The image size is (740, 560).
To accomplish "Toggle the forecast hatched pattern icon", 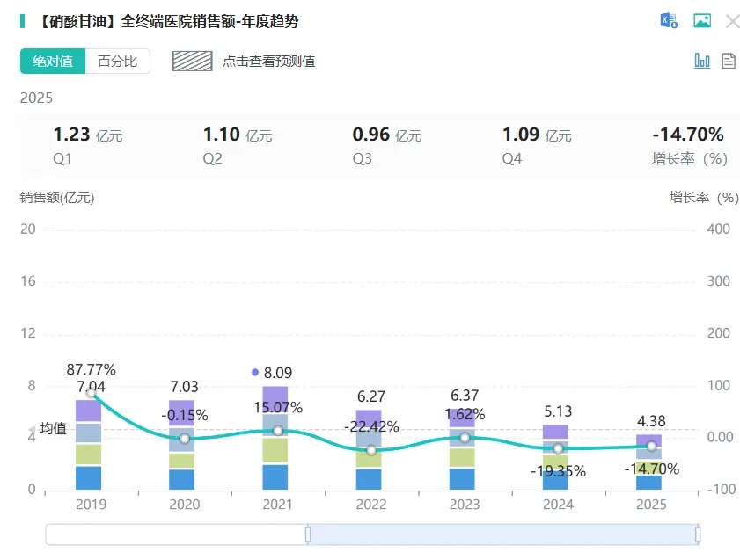I will [192, 61].
